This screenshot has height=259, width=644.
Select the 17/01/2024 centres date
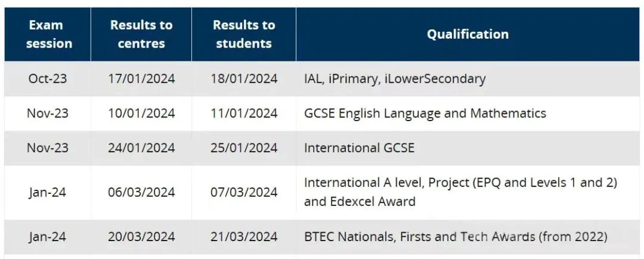point(141,79)
